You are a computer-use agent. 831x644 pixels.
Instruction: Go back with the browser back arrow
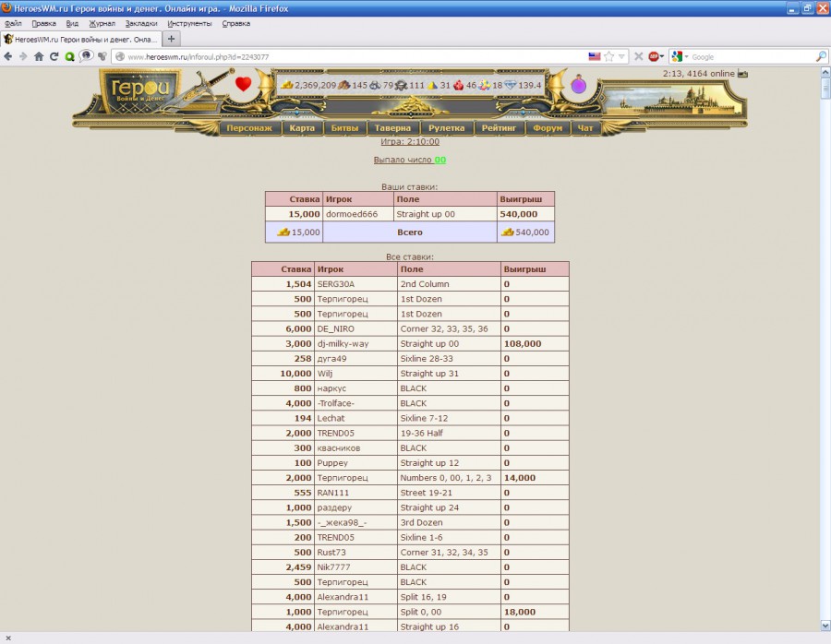click(x=9, y=56)
